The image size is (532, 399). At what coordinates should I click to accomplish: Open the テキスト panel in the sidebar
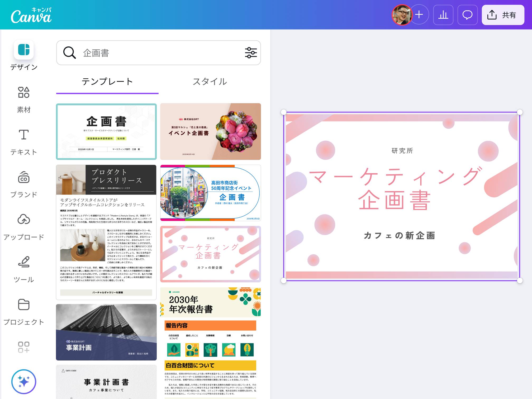[24, 141]
